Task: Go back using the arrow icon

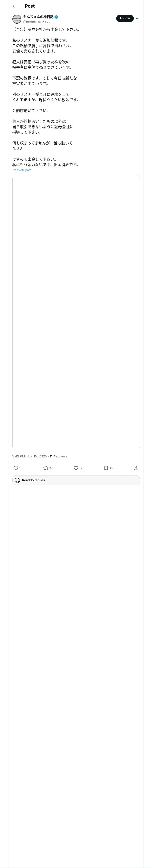Action: (x=14, y=6)
